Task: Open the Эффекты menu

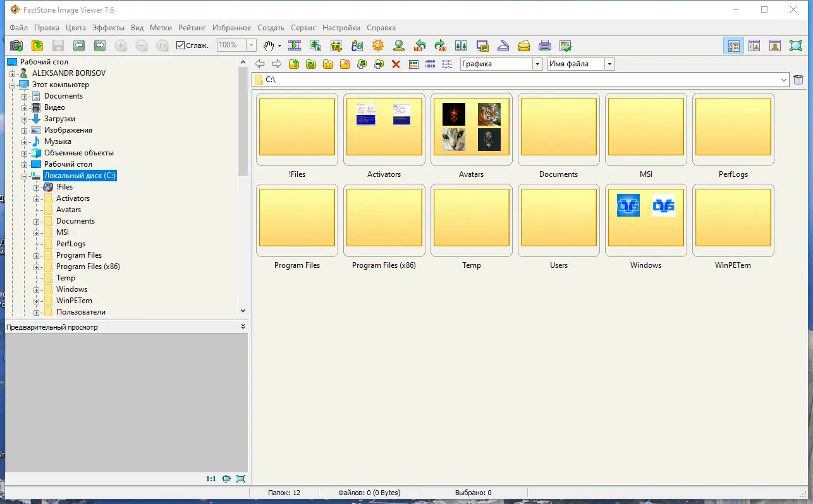Action: point(108,28)
